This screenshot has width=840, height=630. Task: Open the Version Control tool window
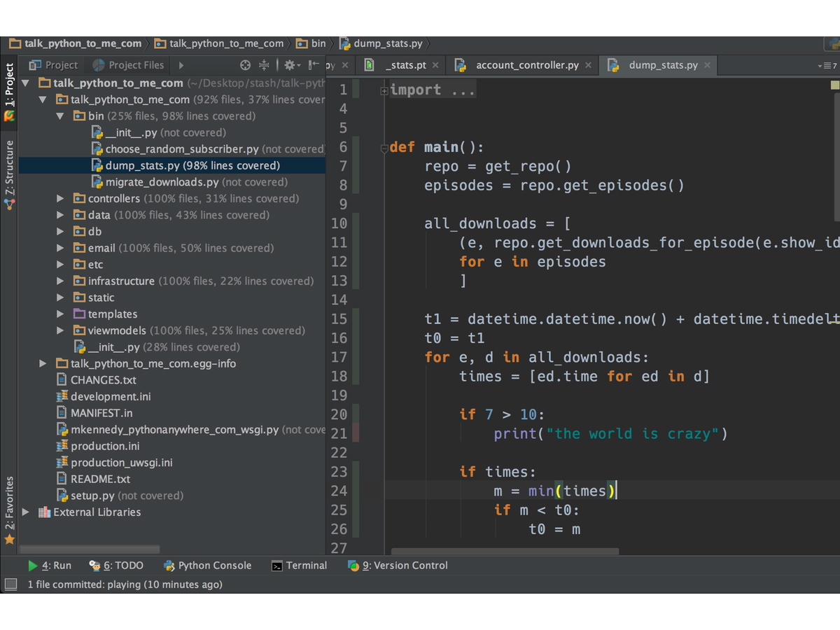click(398, 566)
